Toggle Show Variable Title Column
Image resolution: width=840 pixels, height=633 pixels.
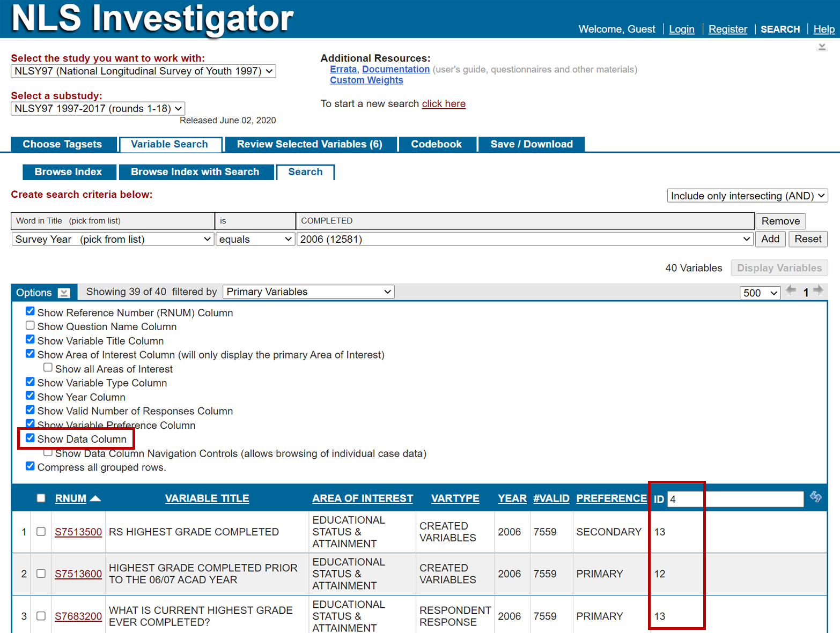point(30,339)
